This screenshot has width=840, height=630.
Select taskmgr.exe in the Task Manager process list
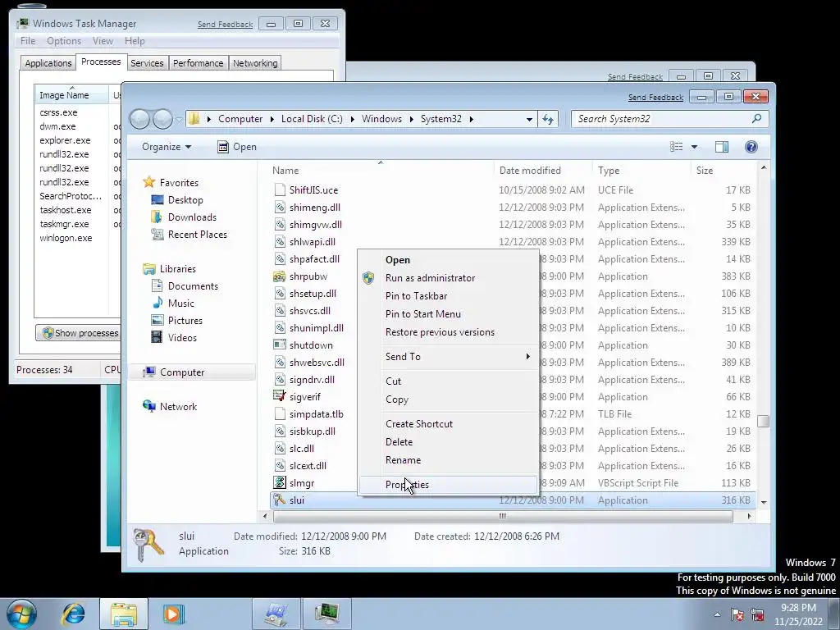[64, 224]
